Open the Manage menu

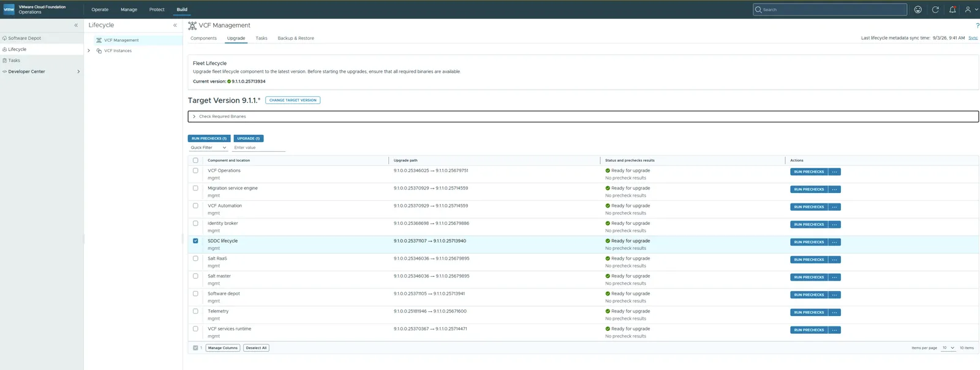point(129,9)
